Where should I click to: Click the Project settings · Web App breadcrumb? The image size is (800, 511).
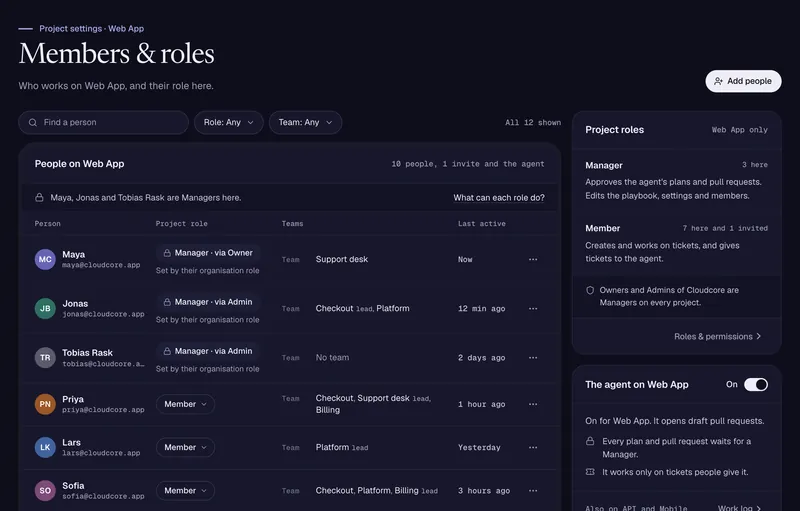pos(91,29)
